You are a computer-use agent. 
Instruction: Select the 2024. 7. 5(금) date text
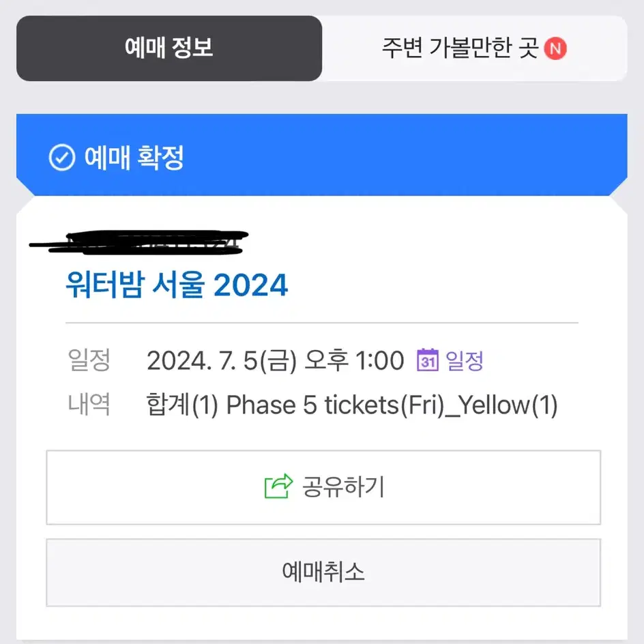click(221, 361)
